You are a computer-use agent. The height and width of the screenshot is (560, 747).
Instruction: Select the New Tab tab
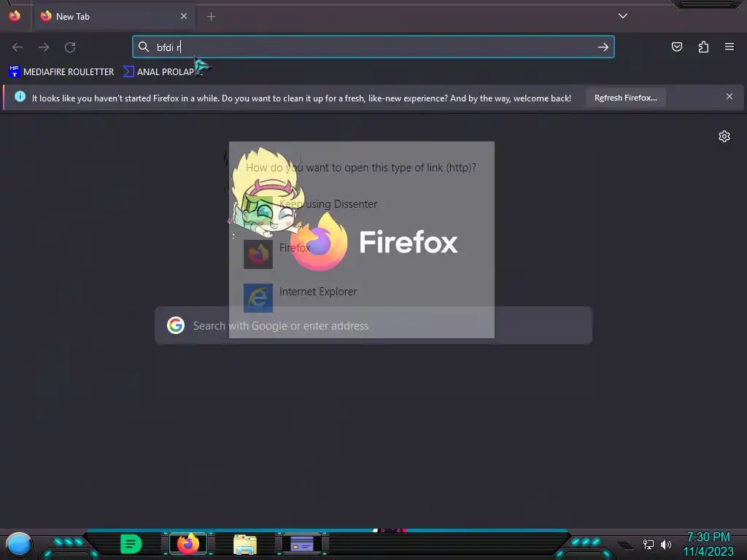[x=114, y=16]
